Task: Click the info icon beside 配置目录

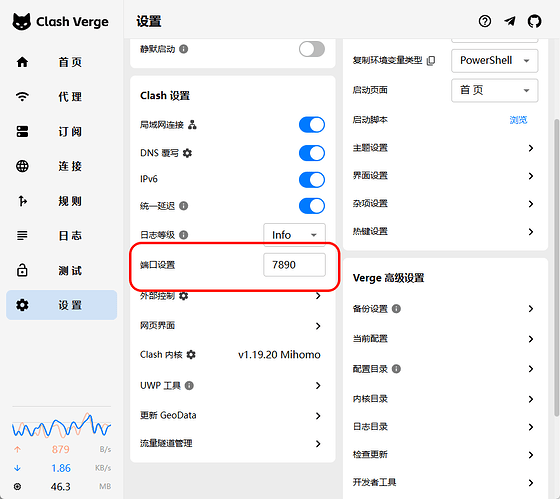Action: 396,369
